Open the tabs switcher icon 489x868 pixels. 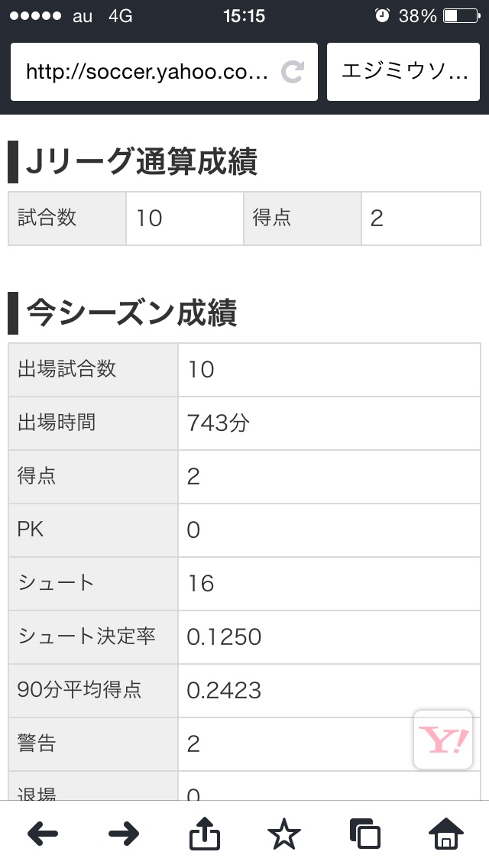point(364,834)
